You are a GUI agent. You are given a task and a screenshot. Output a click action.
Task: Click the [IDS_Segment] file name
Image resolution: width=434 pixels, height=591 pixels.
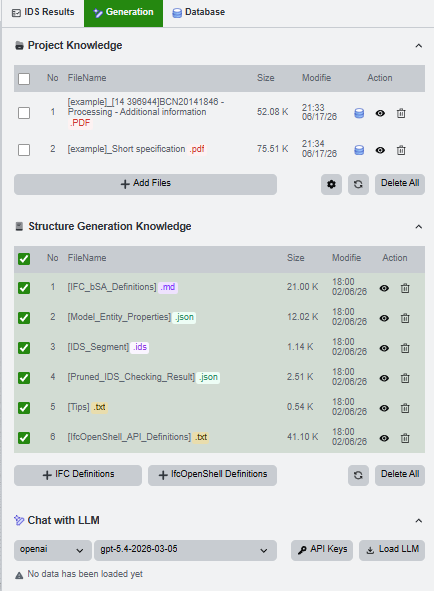(x=98, y=347)
